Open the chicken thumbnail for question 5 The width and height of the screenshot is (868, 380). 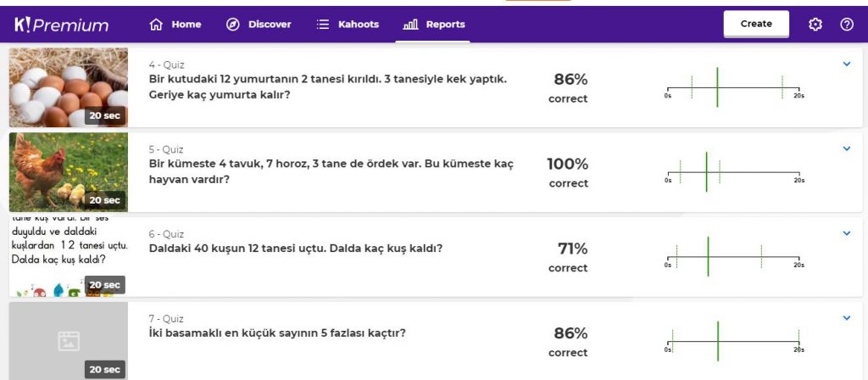[69, 172]
